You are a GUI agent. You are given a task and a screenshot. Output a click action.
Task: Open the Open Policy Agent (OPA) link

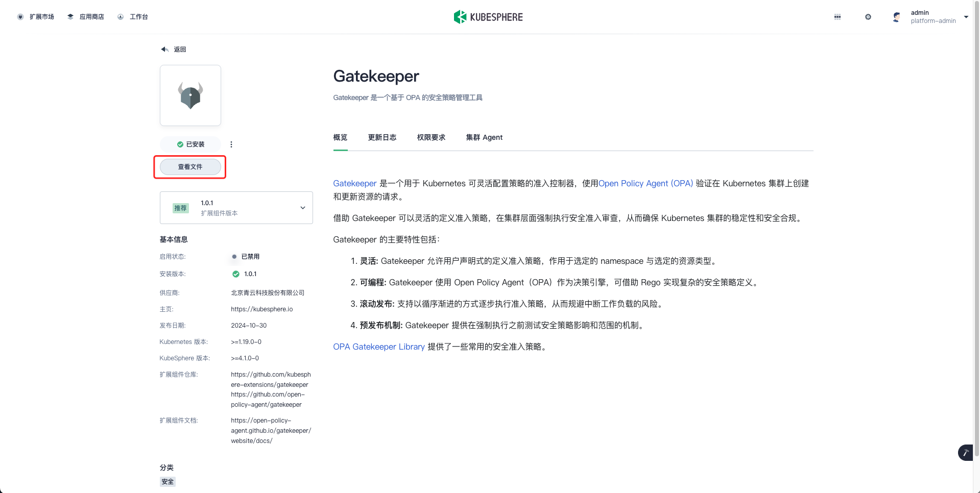tap(646, 183)
